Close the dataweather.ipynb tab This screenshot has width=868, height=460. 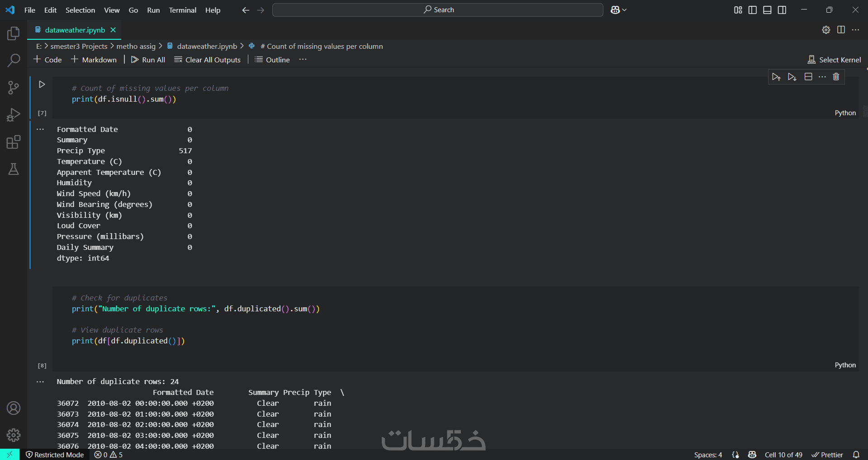[113, 30]
